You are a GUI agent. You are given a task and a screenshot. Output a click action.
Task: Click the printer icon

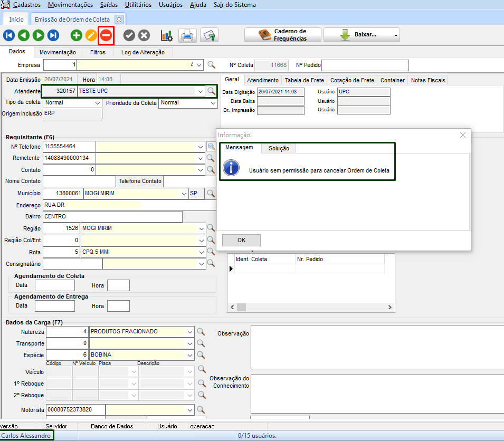click(187, 35)
